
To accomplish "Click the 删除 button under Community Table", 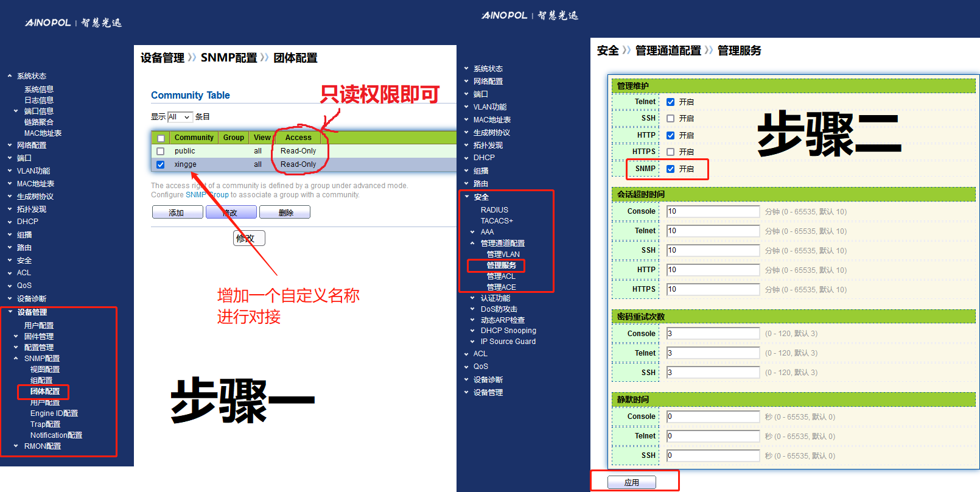I will 285,213.
